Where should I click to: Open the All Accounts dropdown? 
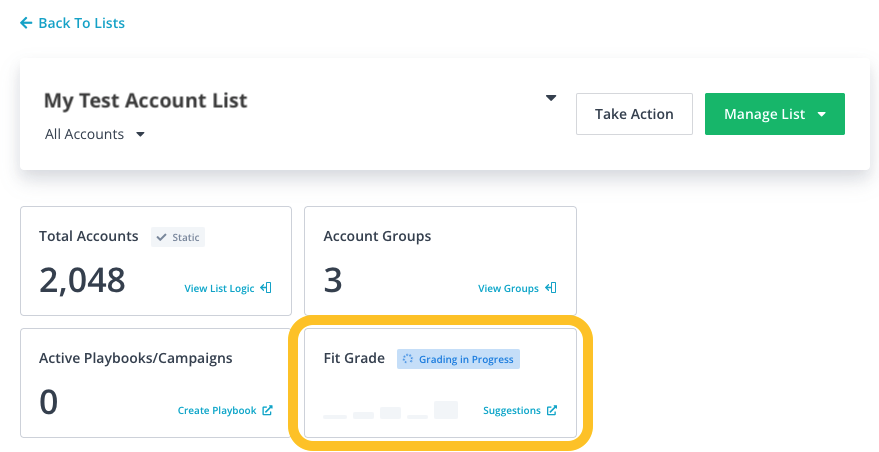coord(95,134)
